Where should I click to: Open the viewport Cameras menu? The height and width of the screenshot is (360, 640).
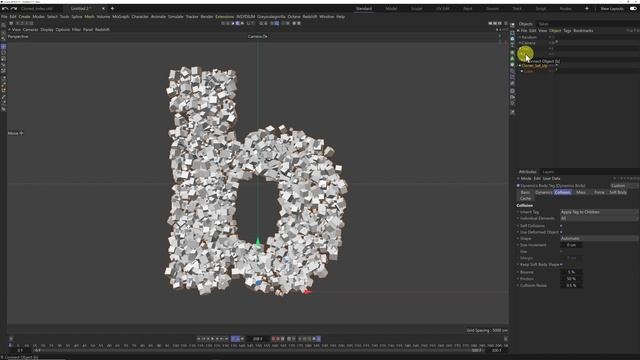point(30,30)
